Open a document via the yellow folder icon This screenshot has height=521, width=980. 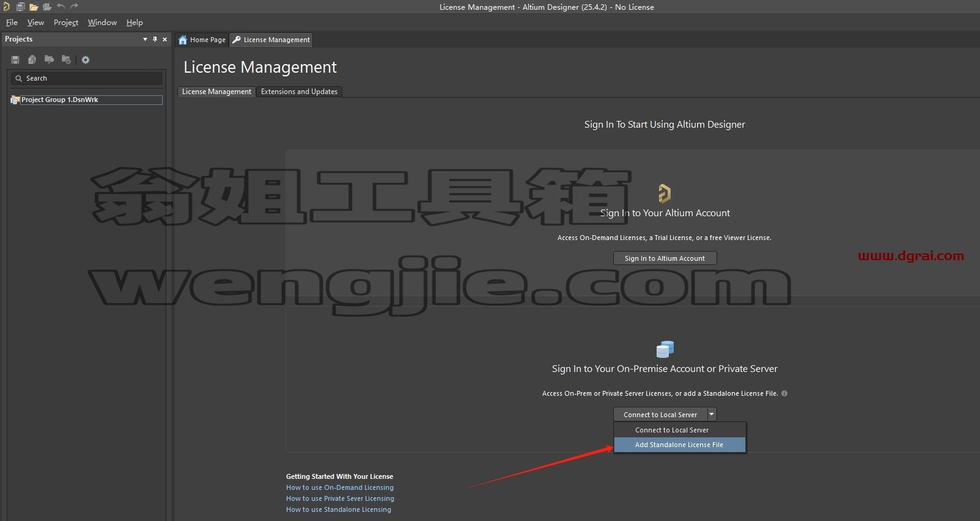point(34,7)
